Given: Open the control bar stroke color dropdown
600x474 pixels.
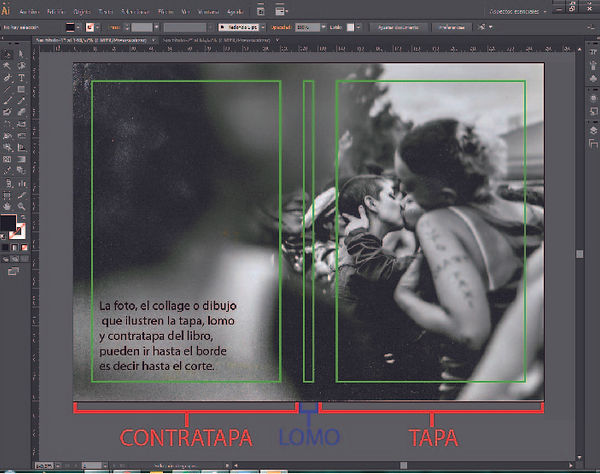Looking at the screenshot, I should tap(98, 28).
